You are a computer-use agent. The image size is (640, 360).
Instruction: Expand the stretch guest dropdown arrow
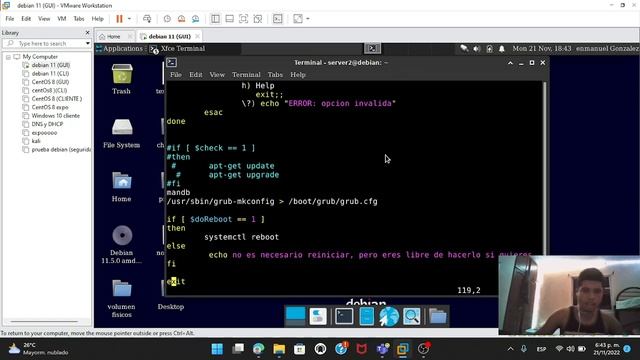pos(308,19)
